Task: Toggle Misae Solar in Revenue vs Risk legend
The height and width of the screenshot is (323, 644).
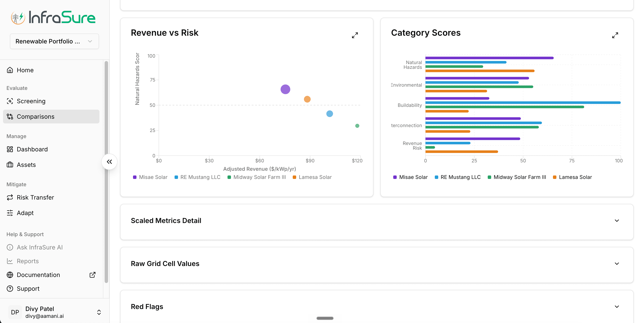Action: (150, 177)
